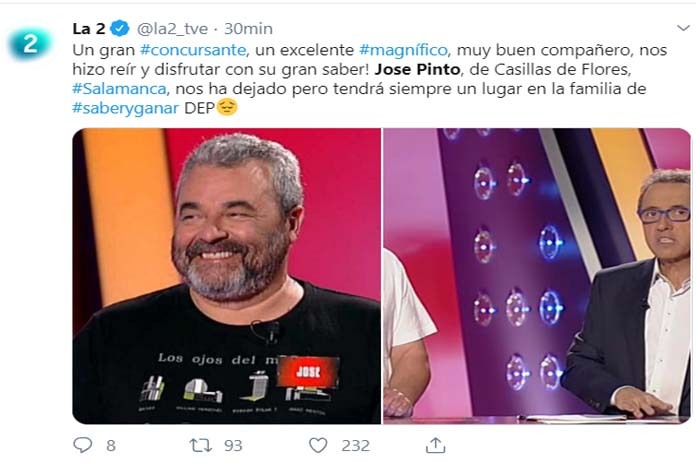Image resolution: width=696 pixels, height=464 pixels.
Task: Share the tweet via upload arrow icon
Action: click(x=435, y=445)
